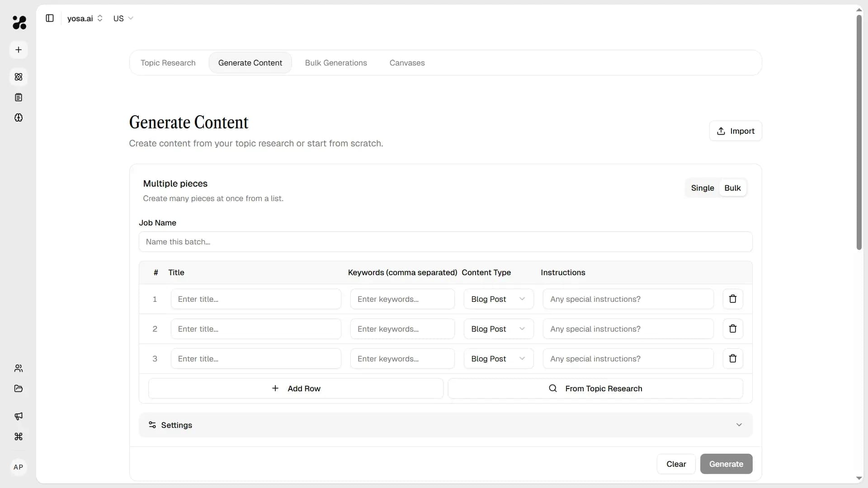Open the US region dropdown

(123, 19)
